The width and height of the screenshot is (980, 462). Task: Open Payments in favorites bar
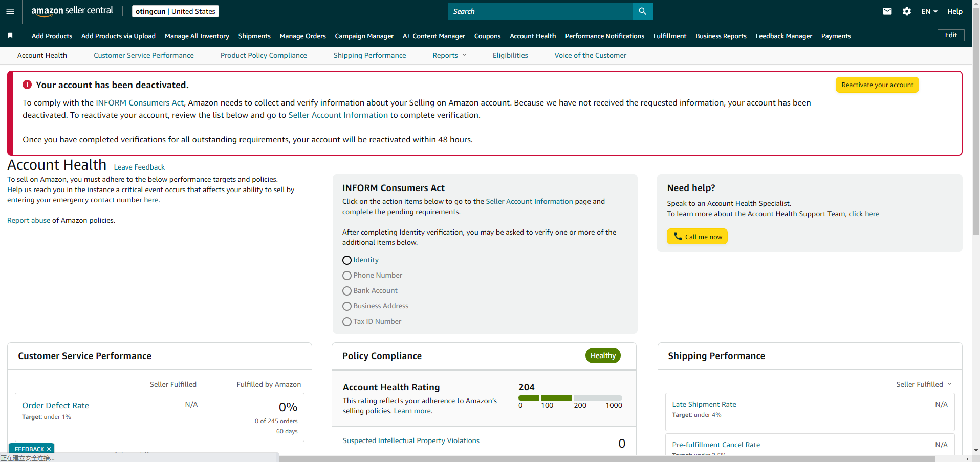[x=836, y=36]
